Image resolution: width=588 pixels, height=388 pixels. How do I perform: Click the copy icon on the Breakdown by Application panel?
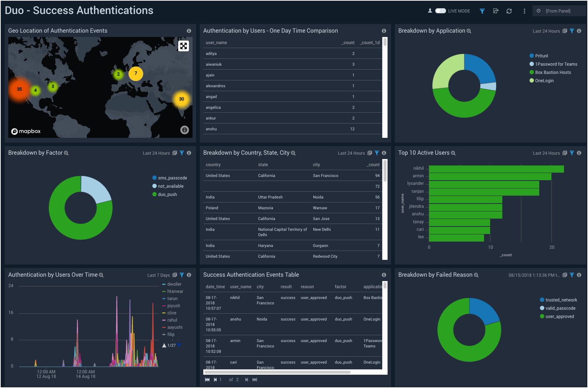[565, 31]
